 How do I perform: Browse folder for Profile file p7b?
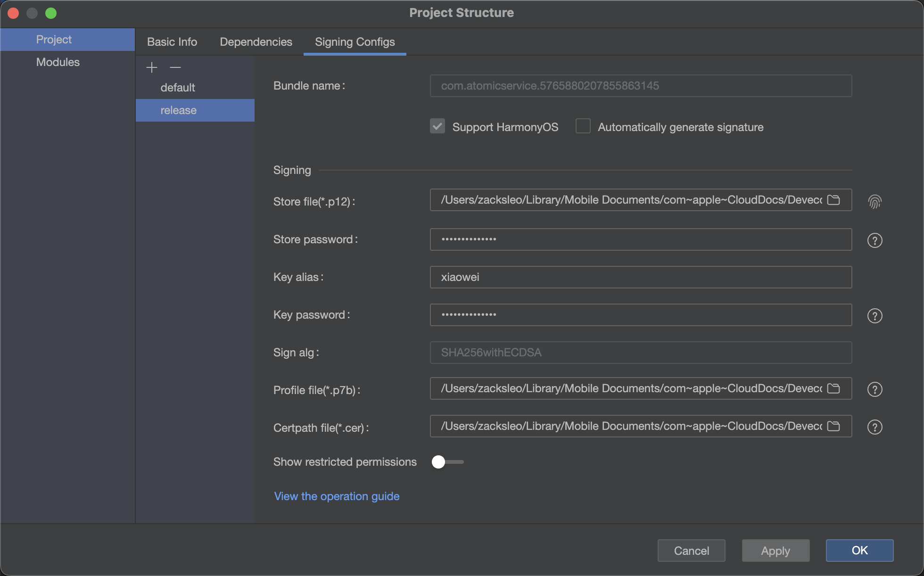tap(833, 388)
